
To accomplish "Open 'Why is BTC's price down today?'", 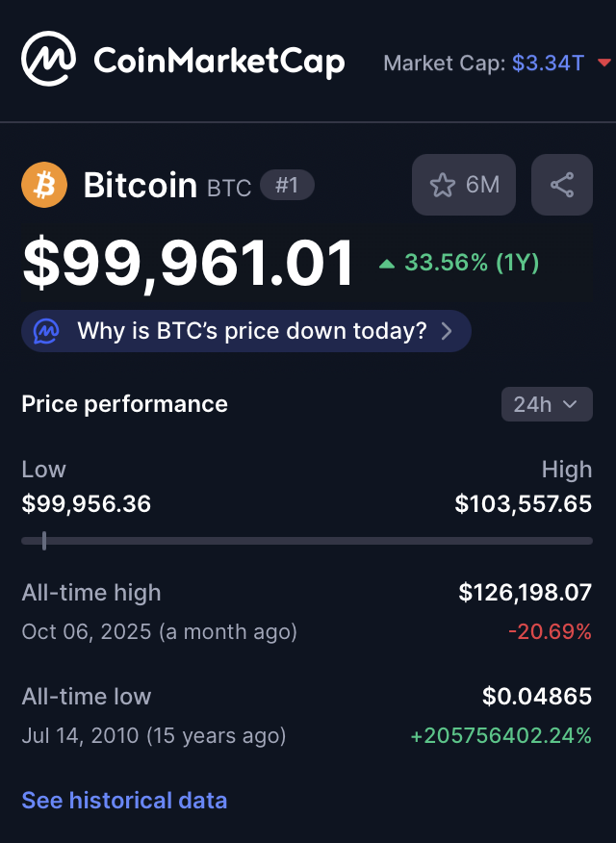I will tap(251, 332).
